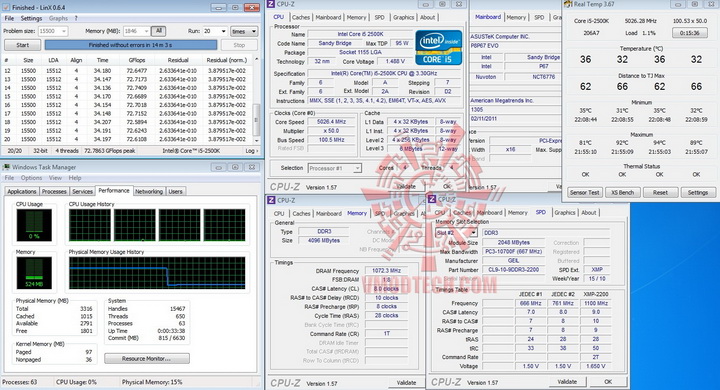Screen dimensions: 720x390
Task: Click the Memory 524 MB meter graph
Action: click(x=34, y=272)
